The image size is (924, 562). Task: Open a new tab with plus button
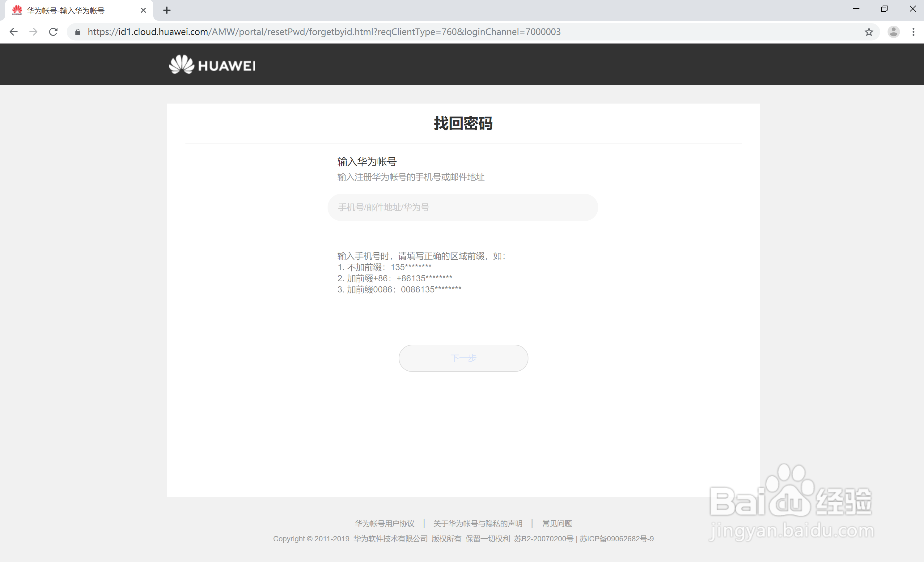tap(167, 11)
